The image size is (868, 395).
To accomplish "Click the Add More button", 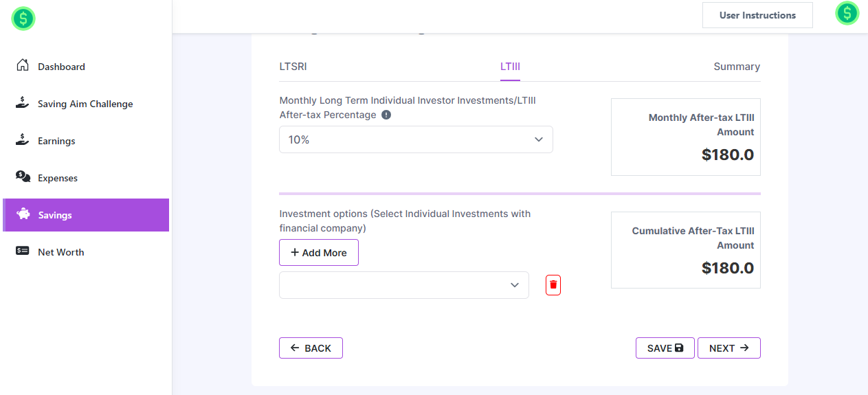I will point(319,253).
